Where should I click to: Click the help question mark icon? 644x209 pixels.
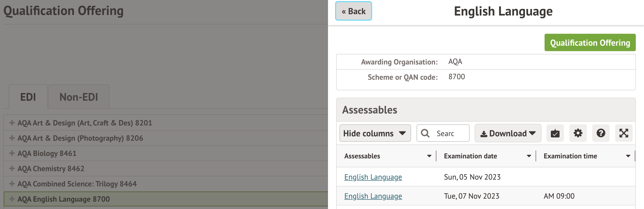601,133
